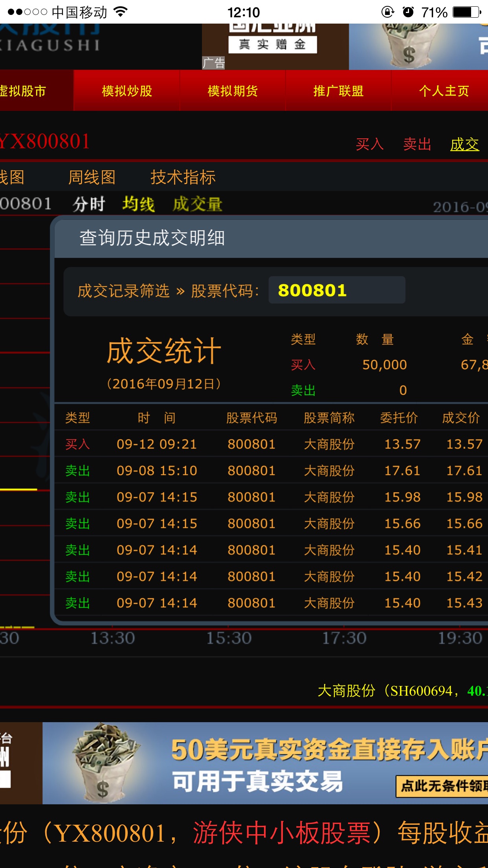
Task: Click the stock code field 800801
Action: (336, 290)
